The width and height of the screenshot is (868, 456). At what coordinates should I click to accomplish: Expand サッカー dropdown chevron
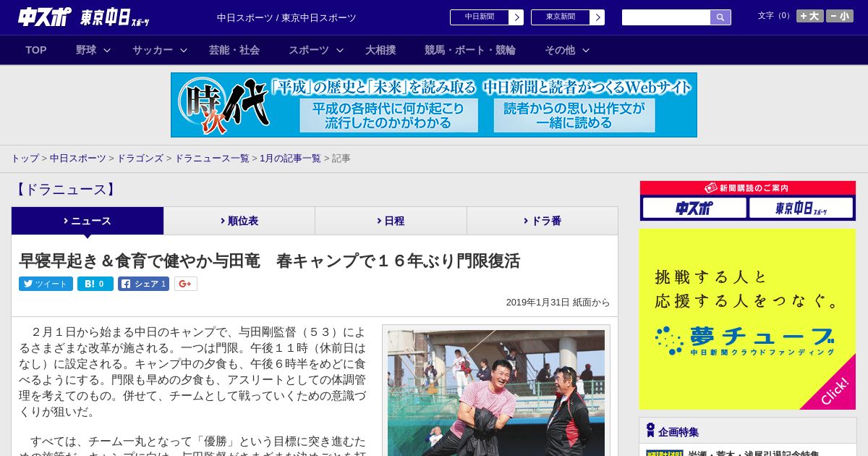tap(184, 50)
